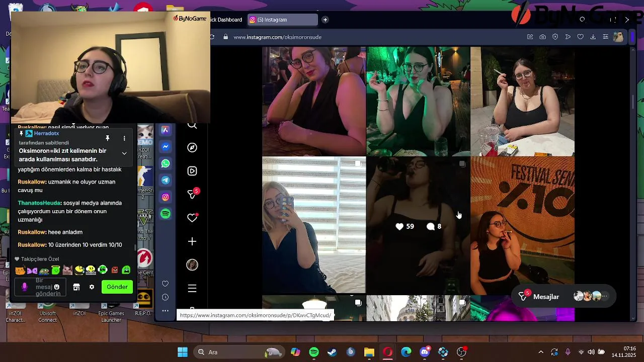
Task: Open OBS Studio from the taskbar
Action: click(x=461, y=352)
